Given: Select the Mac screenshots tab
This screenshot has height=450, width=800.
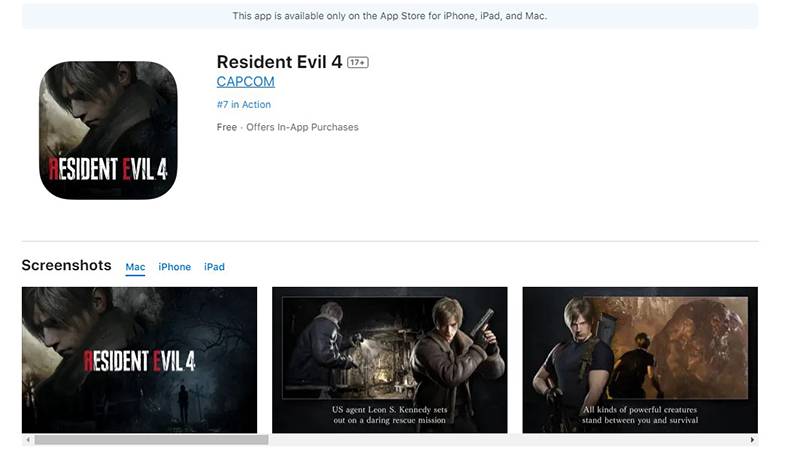Looking at the screenshot, I should coord(135,267).
